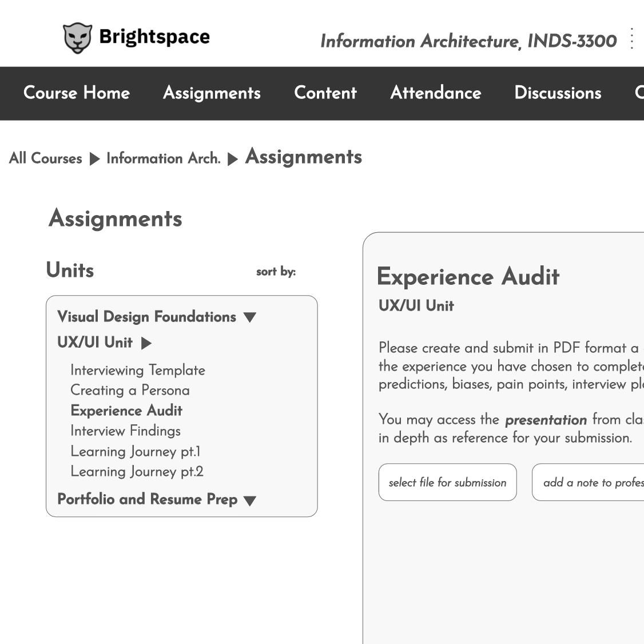This screenshot has height=644, width=644.
Task: Switch to the Content tab
Action: (x=325, y=93)
